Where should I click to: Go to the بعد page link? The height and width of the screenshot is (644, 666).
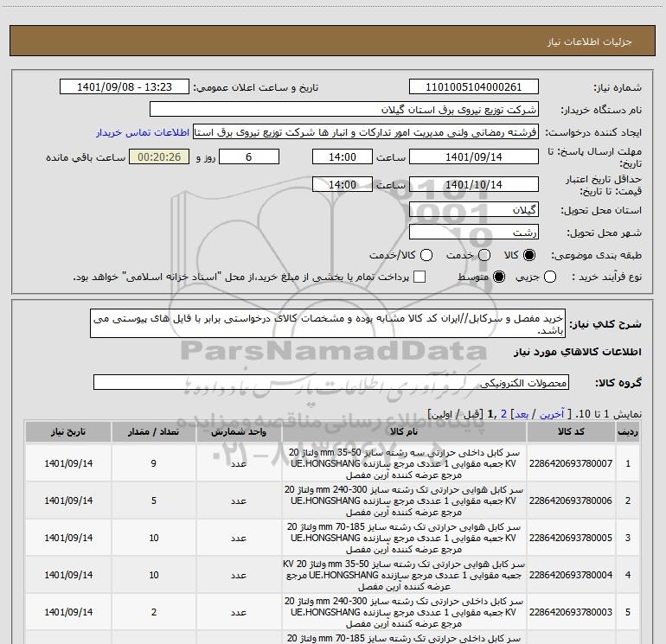click(522, 414)
